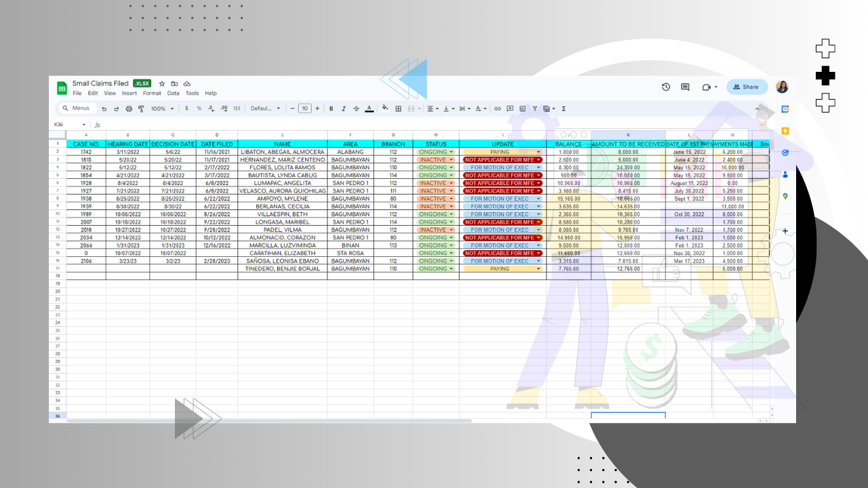Open the Format menu
Viewport: 868px width, 488px height.
152,94
